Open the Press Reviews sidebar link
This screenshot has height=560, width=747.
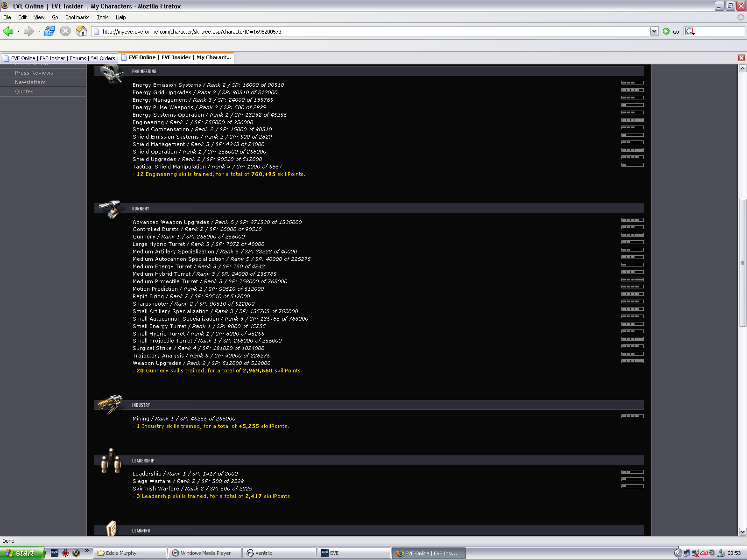point(34,73)
